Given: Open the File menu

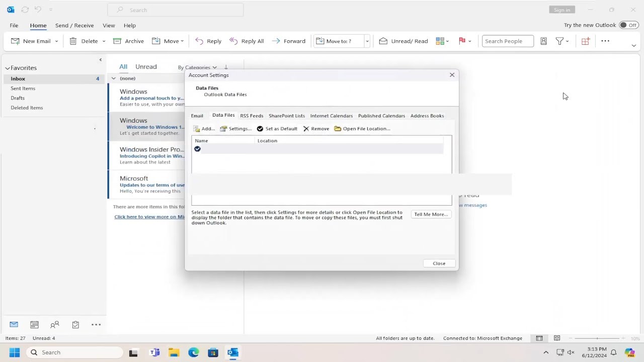Looking at the screenshot, I should click(14, 25).
